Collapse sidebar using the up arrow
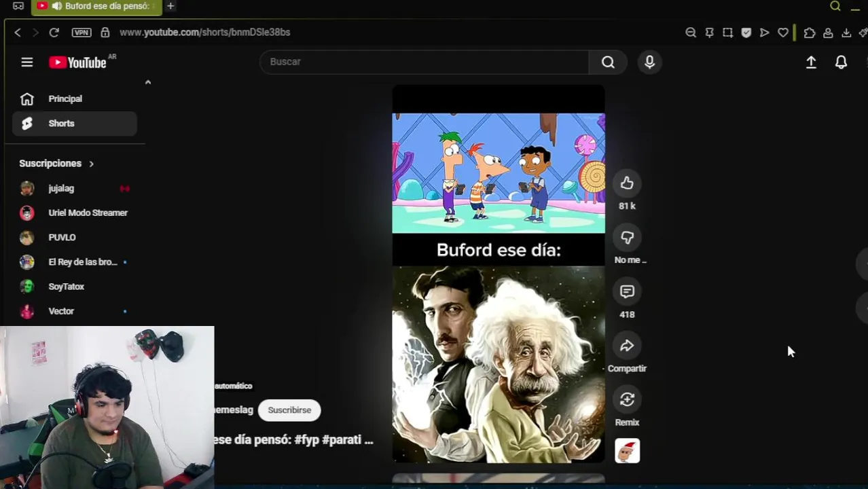Viewport: 868px width, 489px height. point(147,82)
